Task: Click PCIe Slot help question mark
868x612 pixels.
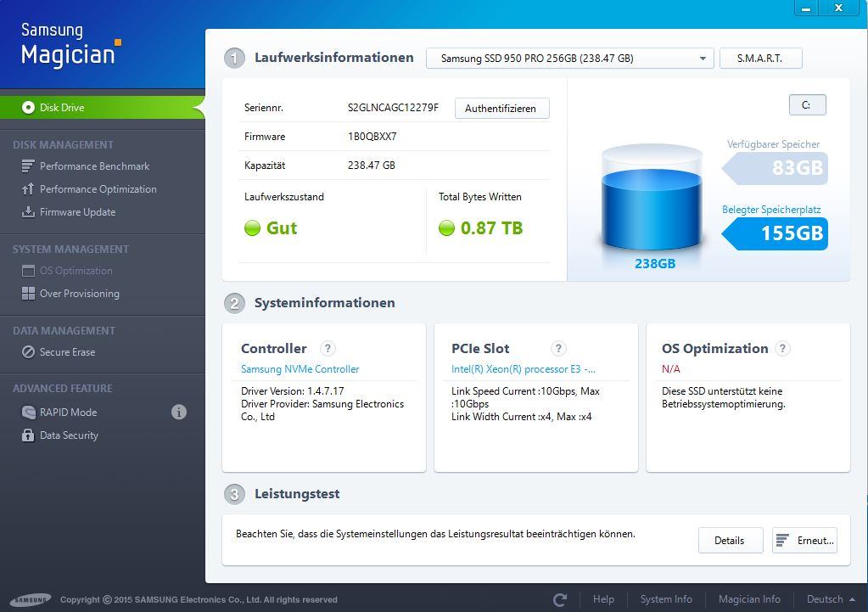Action: pos(558,348)
